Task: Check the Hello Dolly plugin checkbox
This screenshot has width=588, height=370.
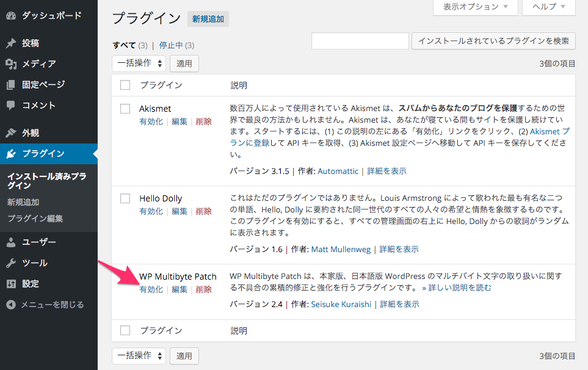Action: [125, 198]
